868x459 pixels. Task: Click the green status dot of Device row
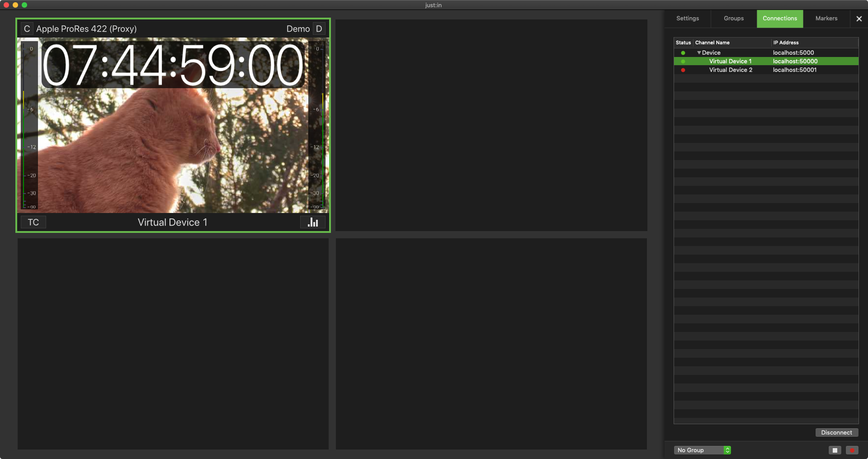(x=683, y=53)
